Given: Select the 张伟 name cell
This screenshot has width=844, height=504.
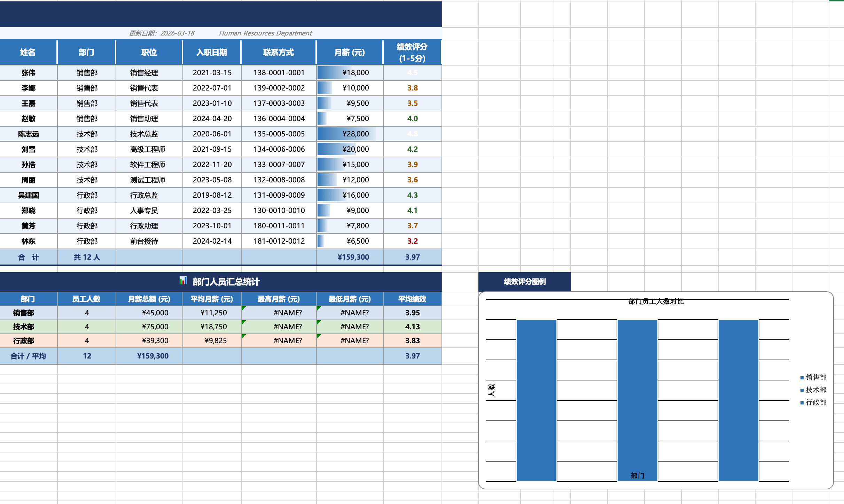Looking at the screenshot, I should 28,73.
